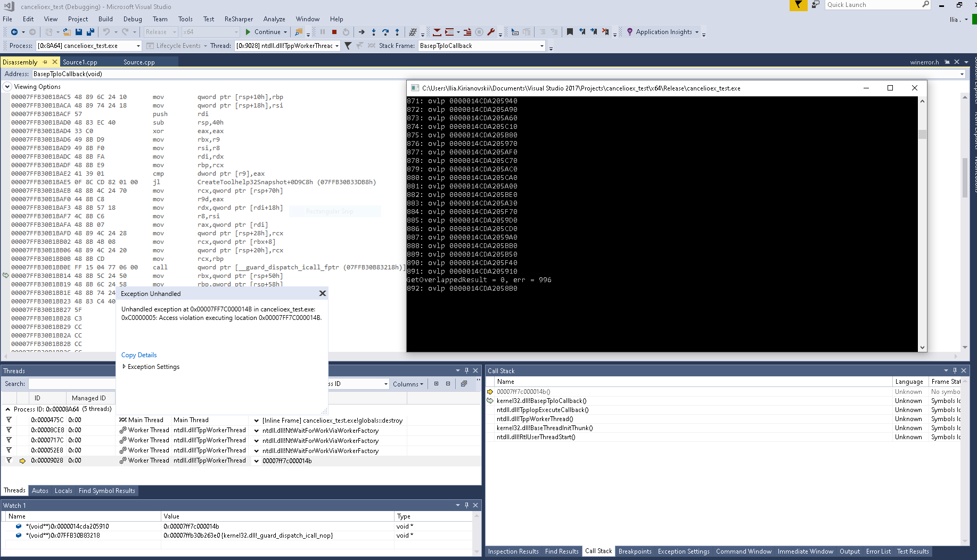This screenshot has height=560, width=977.
Task: Open the winerror.h preview tab
Action: [924, 62]
